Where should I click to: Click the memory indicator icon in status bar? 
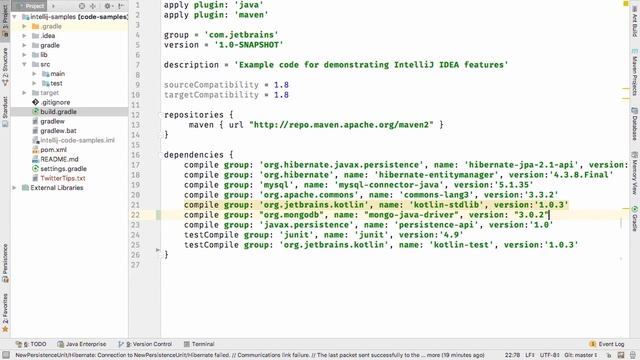(633, 355)
